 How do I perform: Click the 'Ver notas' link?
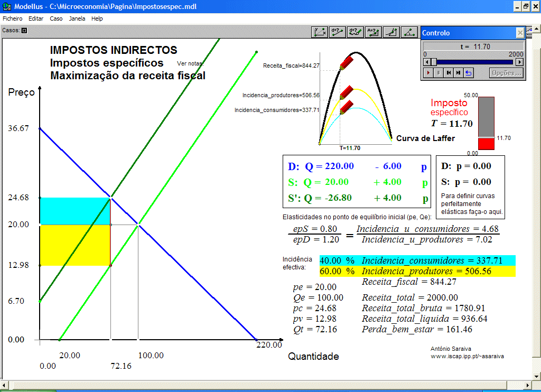(190, 63)
